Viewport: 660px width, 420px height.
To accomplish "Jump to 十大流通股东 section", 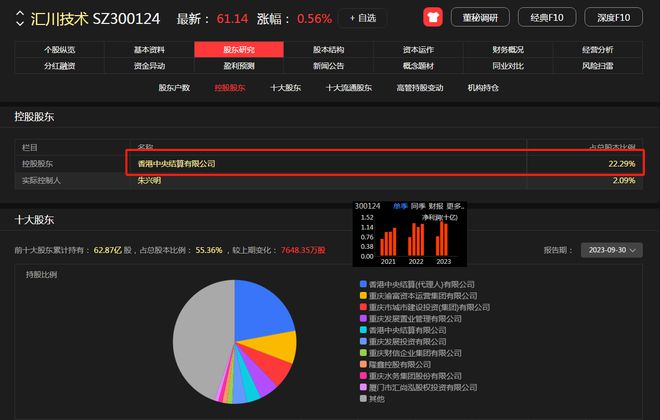I will click(x=349, y=88).
